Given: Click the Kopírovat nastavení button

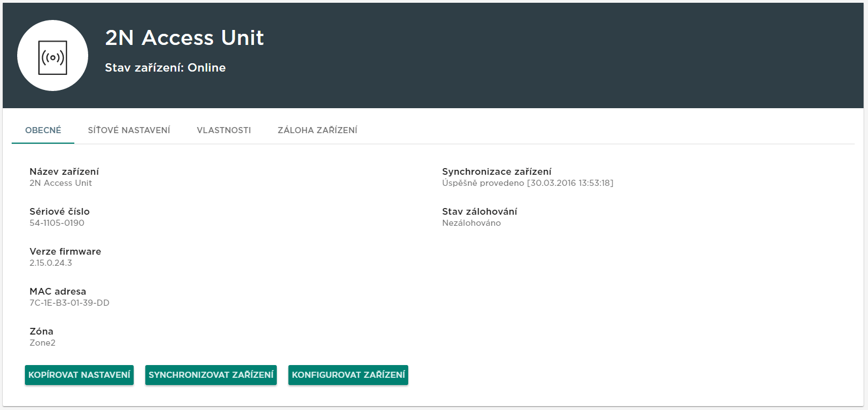Looking at the screenshot, I should 79,375.
